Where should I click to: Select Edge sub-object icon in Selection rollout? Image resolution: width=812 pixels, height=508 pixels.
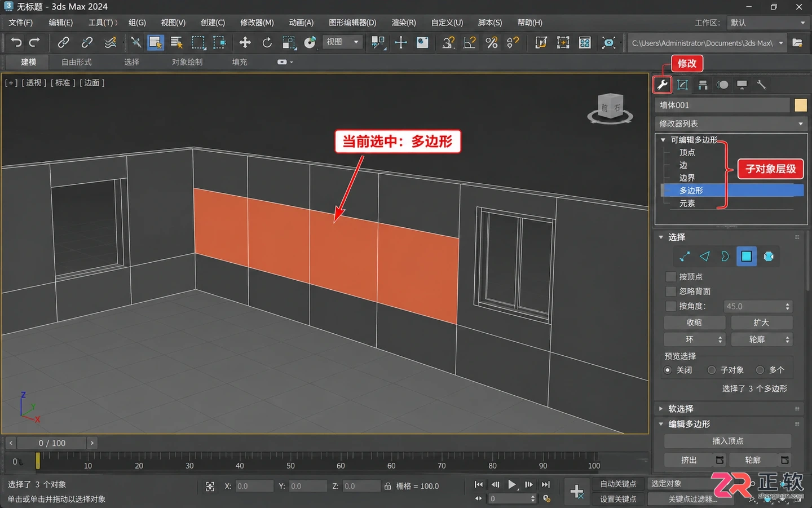705,257
